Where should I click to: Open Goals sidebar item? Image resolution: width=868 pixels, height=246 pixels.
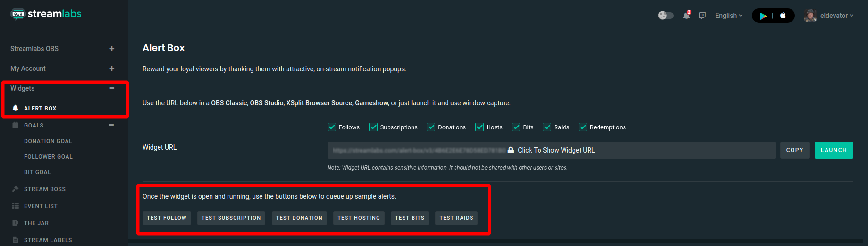pyautogui.click(x=34, y=126)
